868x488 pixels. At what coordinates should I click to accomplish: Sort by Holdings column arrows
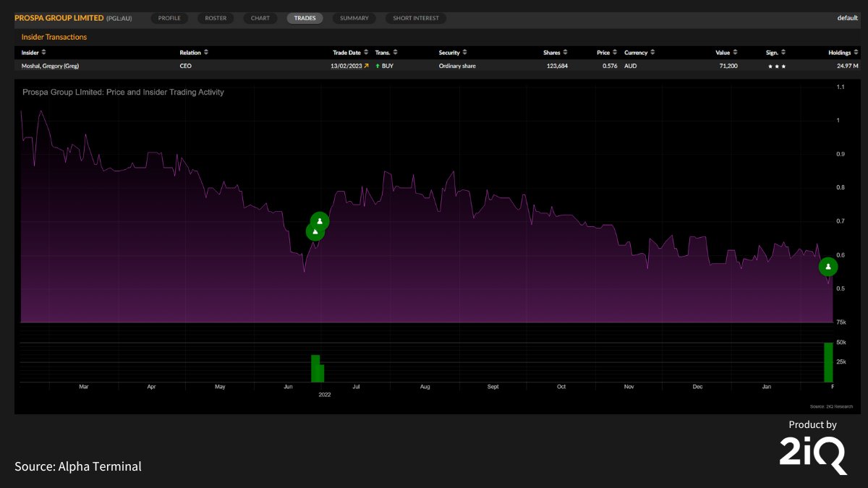856,52
